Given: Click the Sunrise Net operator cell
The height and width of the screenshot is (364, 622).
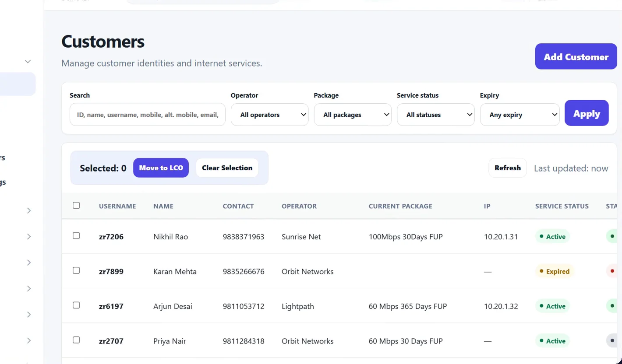Looking at the screenshot, I should (301, 237).
